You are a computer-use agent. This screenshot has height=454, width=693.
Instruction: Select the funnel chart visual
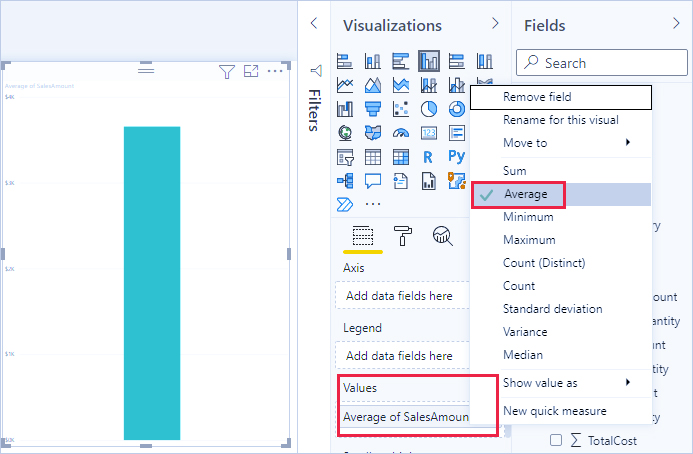373,109
